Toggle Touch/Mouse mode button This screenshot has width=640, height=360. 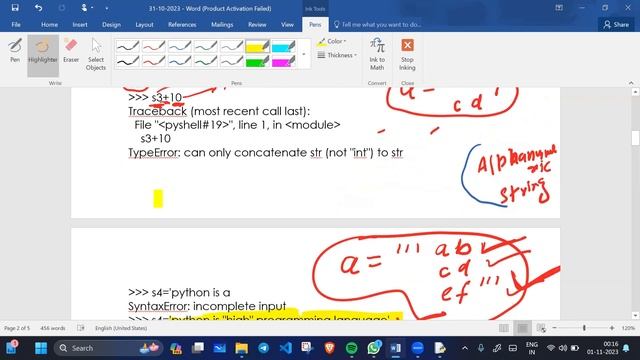(86, 8)
